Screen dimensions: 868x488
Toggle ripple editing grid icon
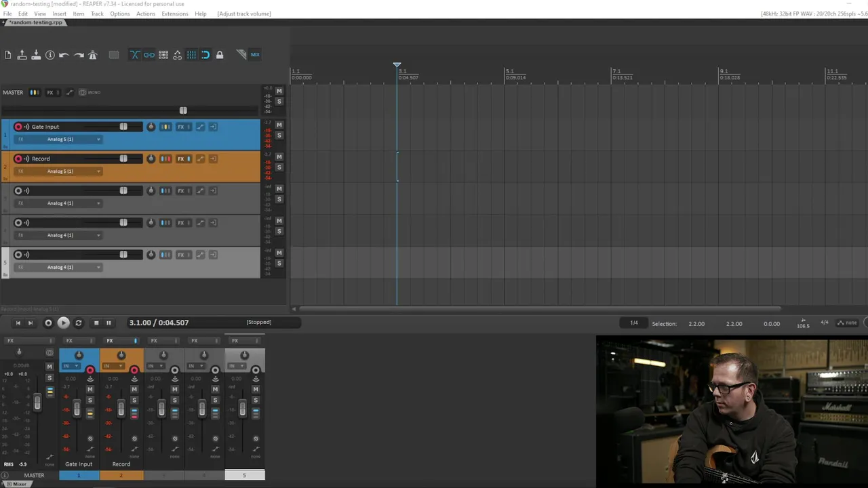click(x=163, y=55)
